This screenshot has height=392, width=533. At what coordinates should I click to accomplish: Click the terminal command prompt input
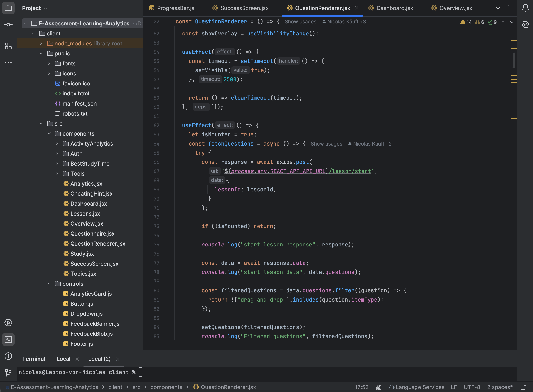click(141, 372)
